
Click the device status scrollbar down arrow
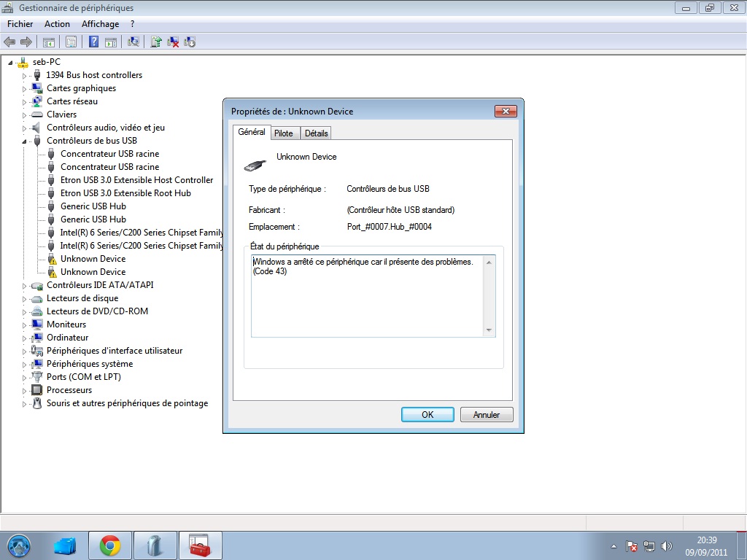[x=489, y=331]
